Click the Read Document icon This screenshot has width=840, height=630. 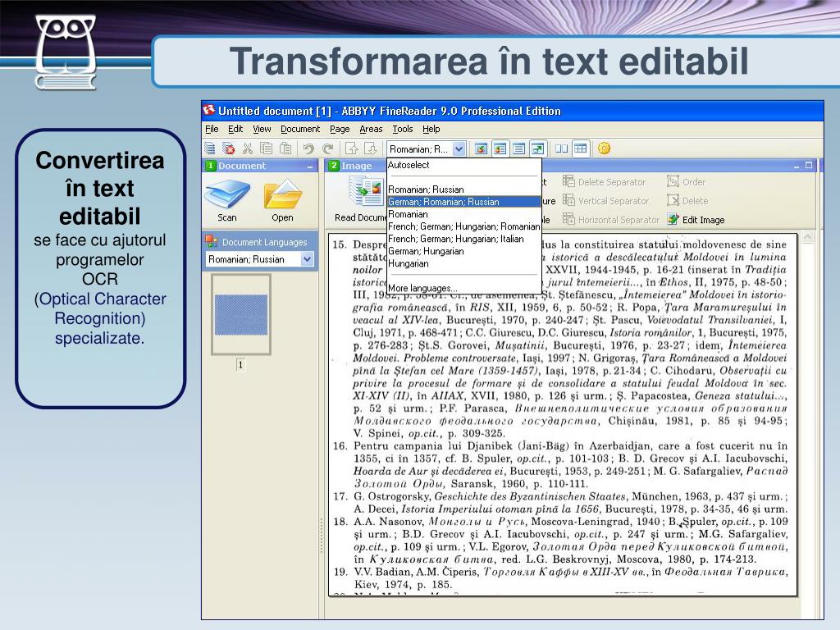point(366,192)
